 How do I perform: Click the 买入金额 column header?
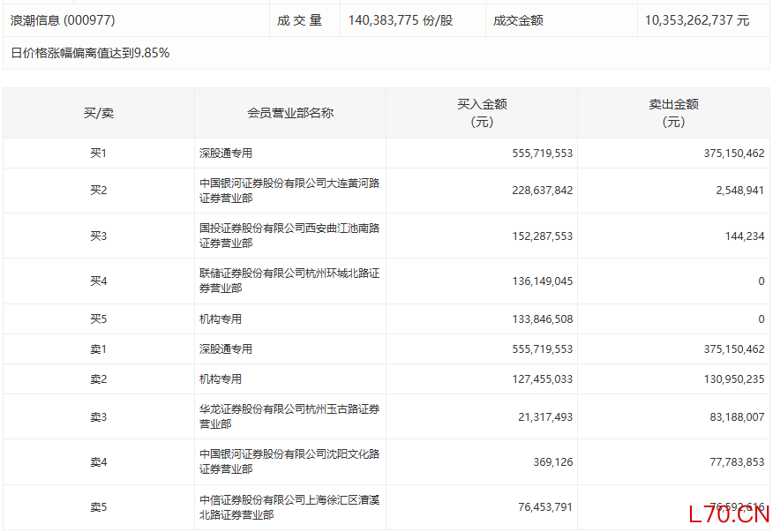(x=482, y=113)
